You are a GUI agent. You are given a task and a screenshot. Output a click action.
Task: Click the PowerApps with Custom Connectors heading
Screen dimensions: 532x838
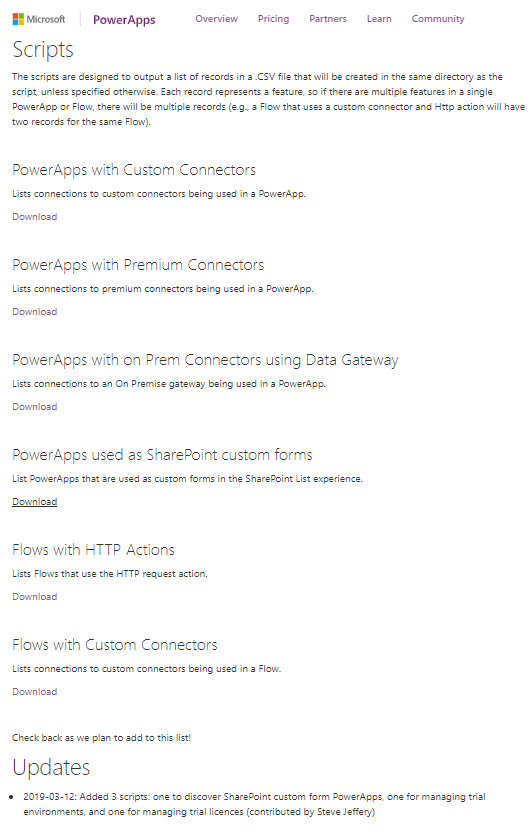click(134, 170)
